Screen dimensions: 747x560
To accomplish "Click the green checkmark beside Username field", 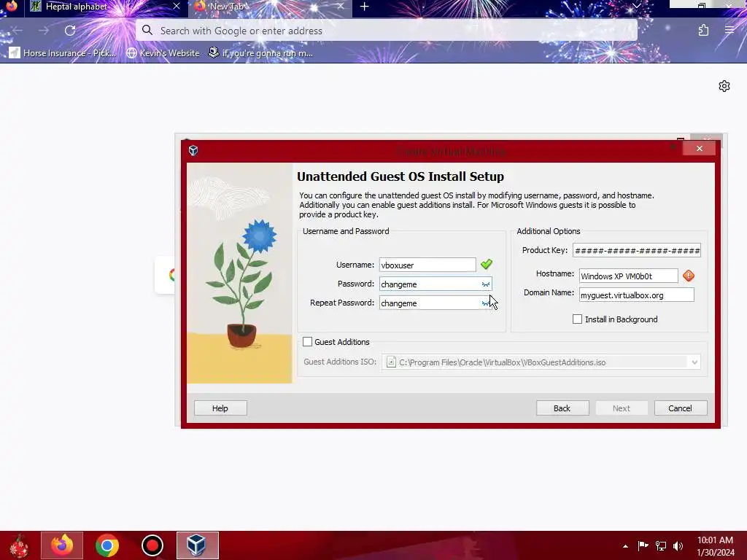I will [487, 264].
